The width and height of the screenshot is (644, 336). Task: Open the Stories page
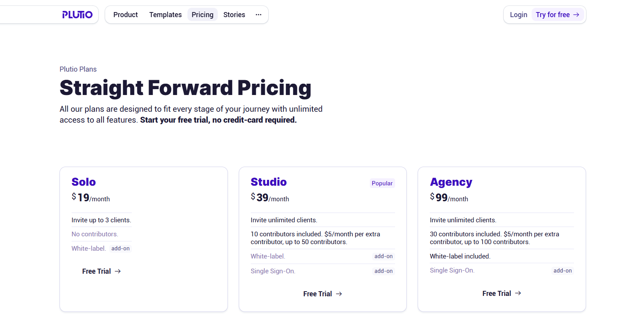click(234, 14)
